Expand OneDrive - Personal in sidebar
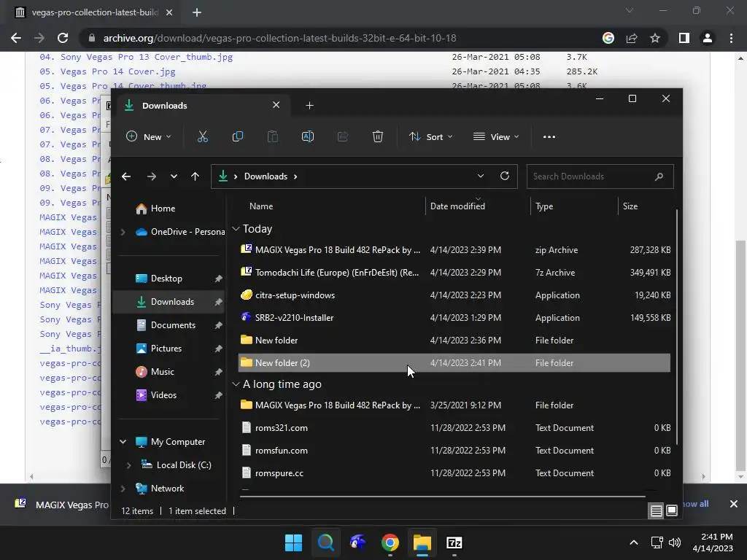 tap(123, 232)
